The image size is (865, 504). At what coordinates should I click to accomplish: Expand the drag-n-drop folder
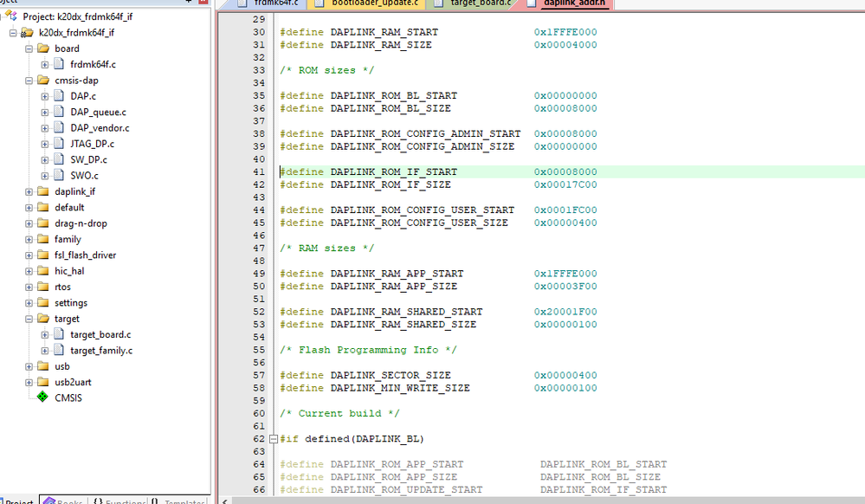[29, 223]
